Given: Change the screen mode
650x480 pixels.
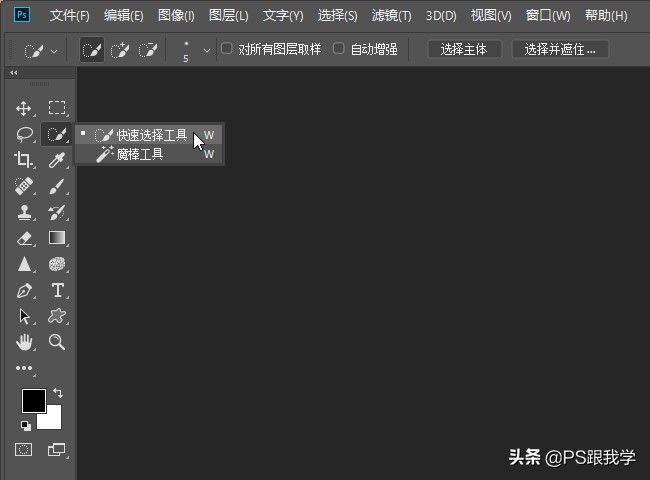Looking at the screenshot, I should click(x=57, y=450).
